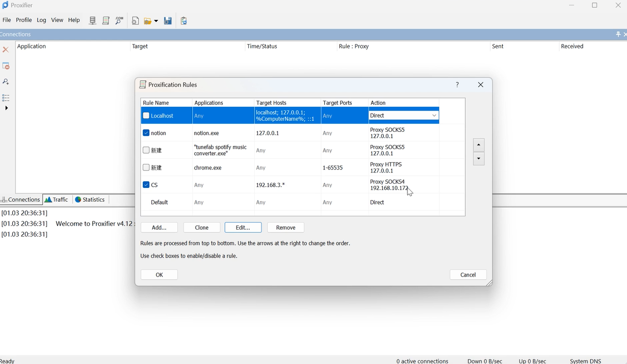
Task: Enable the Localhost rule checkbox
Action: [x=146, y=116]
